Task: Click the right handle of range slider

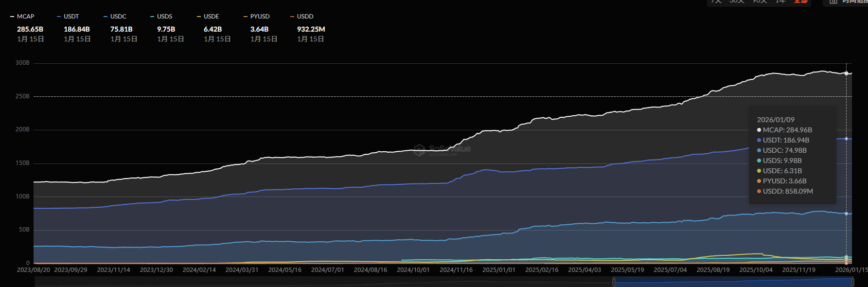Action: [x=852, y=282]
